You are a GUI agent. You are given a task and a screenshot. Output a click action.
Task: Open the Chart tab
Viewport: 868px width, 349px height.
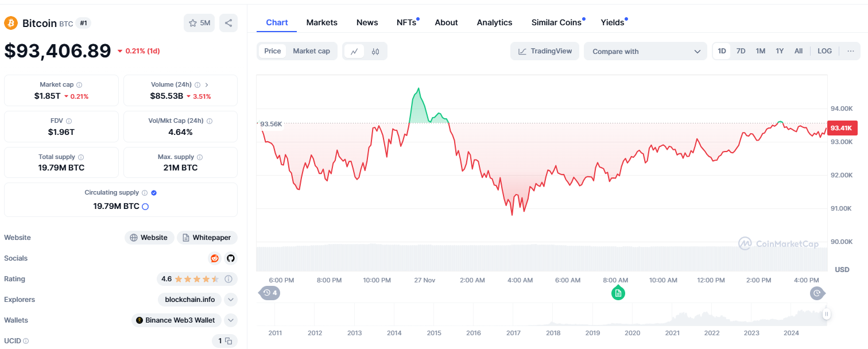pos(277,22)
